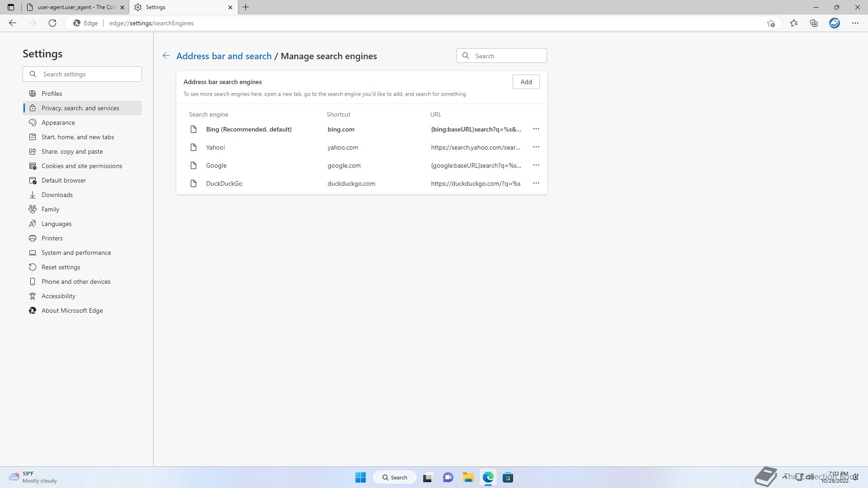The image size is (868, 488).
Task: Refresh the page with the reload icon
Action: click(x=52, y=23)
